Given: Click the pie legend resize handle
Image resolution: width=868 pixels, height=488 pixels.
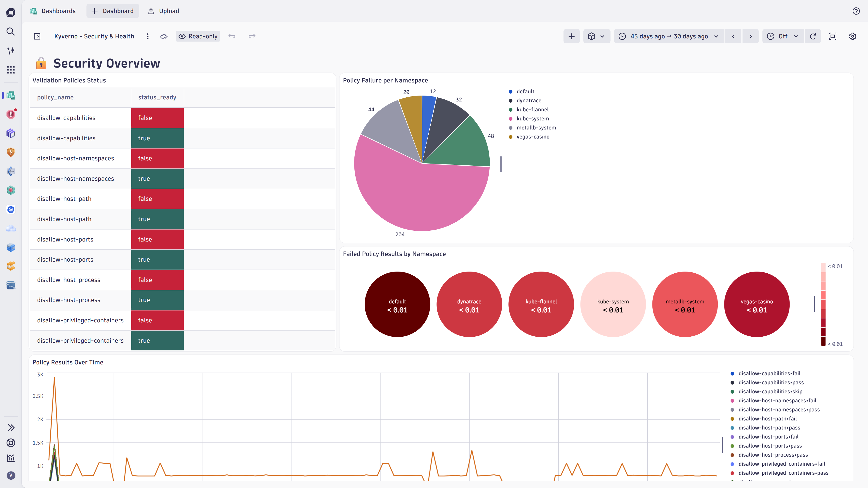Looking at the screenshot, I should click(x=501, y=164).
